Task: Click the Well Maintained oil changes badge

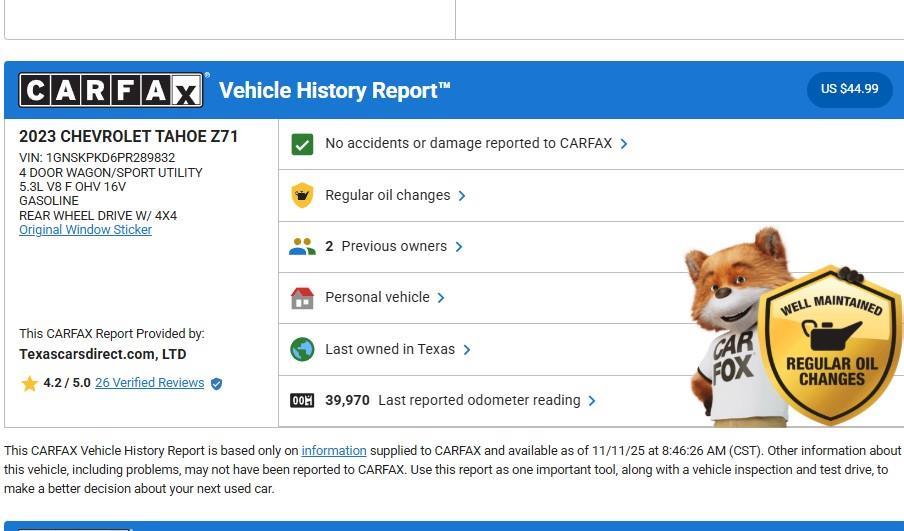Action: click(830, 345)
